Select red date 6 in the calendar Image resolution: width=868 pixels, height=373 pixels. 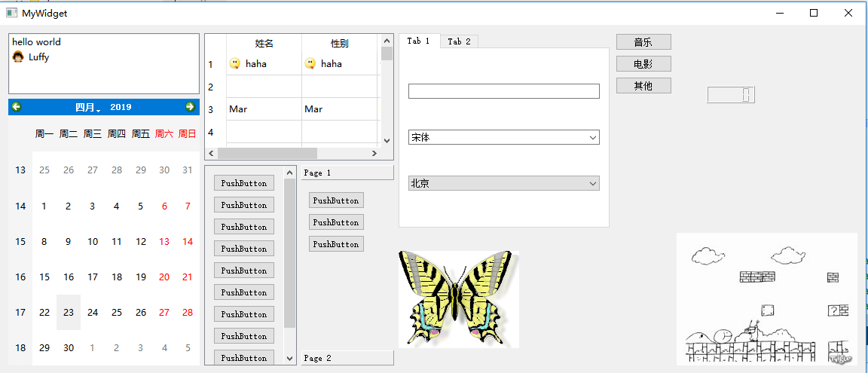(x=164, y=206)
